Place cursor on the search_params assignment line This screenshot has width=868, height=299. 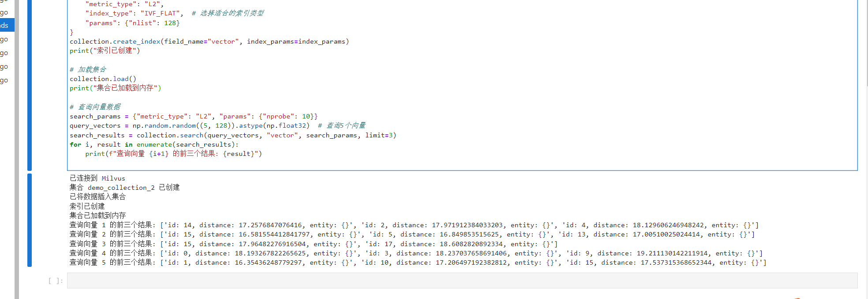(x=194, y=116)
